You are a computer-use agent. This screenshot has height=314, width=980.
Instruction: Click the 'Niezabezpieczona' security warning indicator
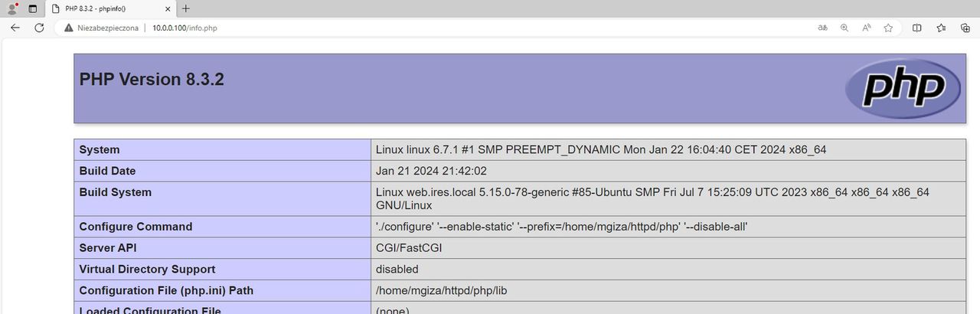(x=101, y=28)
